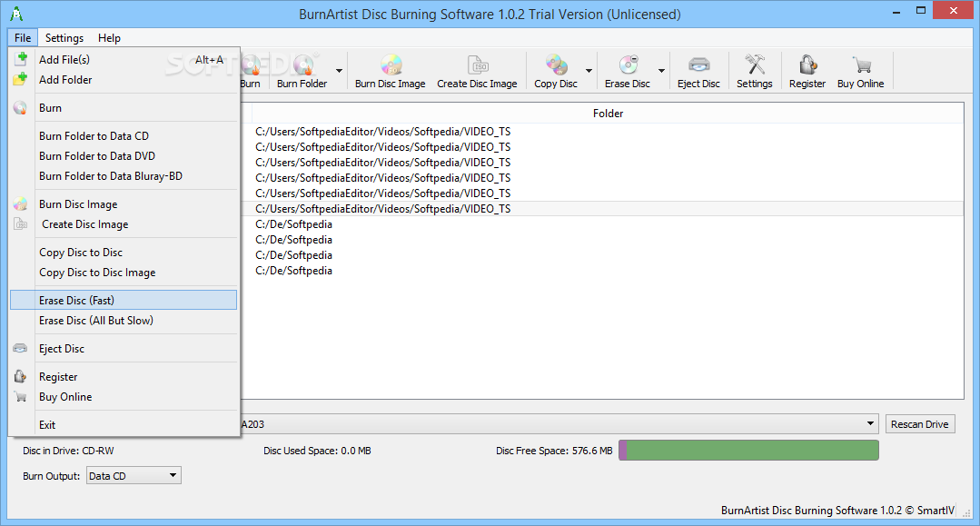This screenshot has height=526, width=980.
Task: Click the Disc Free Space progress bar
Action: tap(748, 451)
